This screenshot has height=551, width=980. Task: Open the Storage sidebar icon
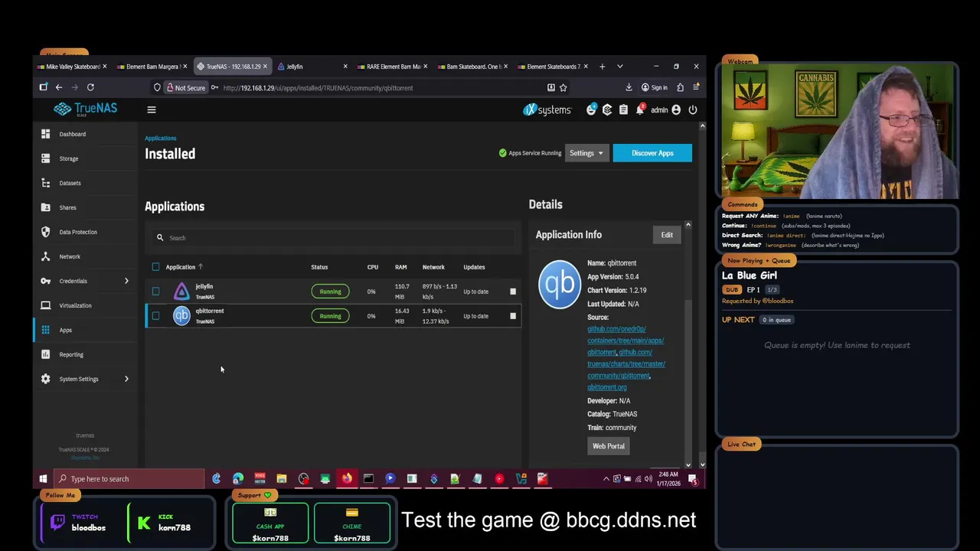(45, 158)
